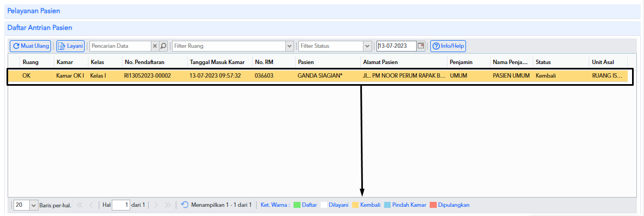Go to first page icon
The width and height of the screenshot is (644, 216).
79,205
